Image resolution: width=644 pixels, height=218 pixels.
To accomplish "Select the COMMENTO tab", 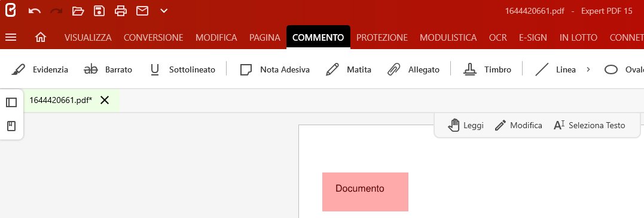I will click(x=318, y=37).
